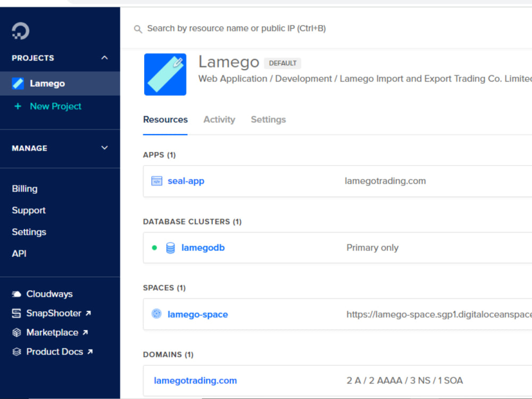Open the Cloudways link
Screen dimensions: 532x399
[49, 294]
